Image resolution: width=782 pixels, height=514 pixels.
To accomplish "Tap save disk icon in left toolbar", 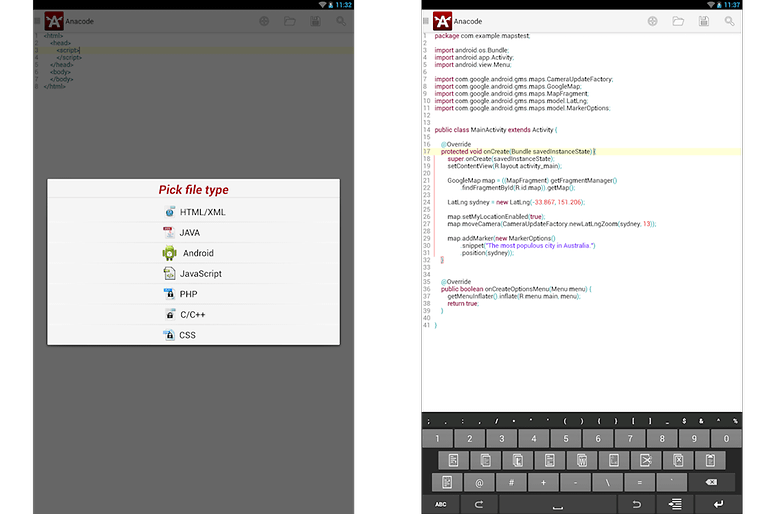I will point(315,21).
